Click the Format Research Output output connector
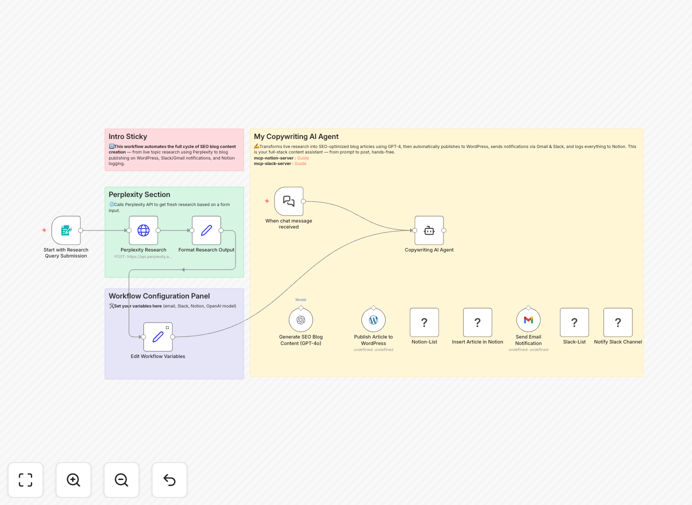Viewport: 692px width, 505px height. (x=221, y=230)
